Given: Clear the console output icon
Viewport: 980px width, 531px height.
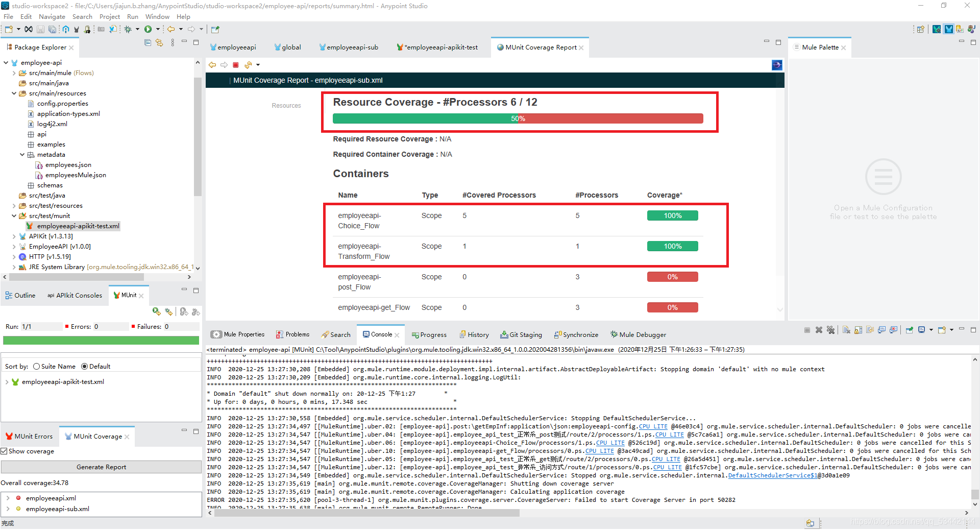Looking at the screenshot, I should click(846, 330).
